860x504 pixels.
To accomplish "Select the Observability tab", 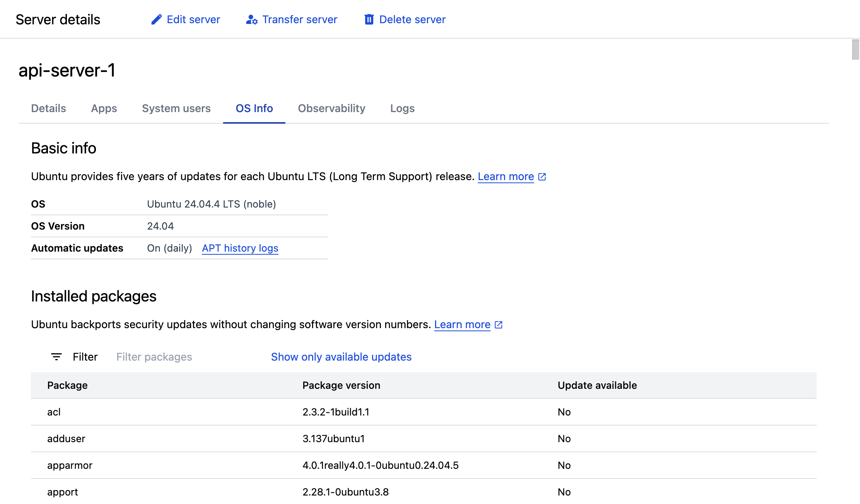I will [331, 108].
